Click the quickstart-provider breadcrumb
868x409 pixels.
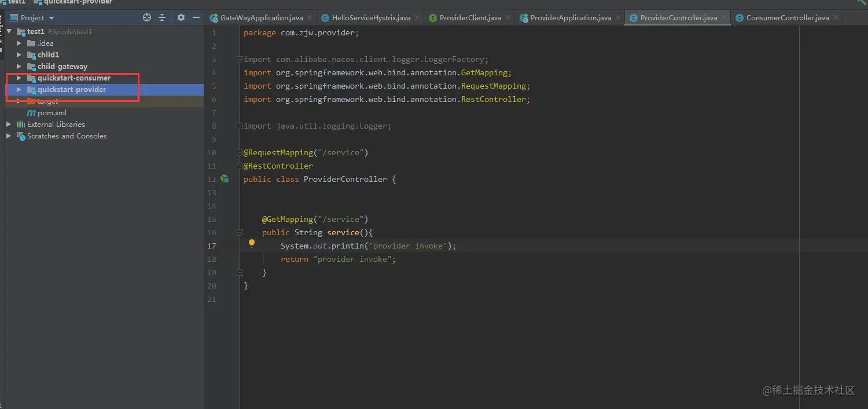pos(72,2)
